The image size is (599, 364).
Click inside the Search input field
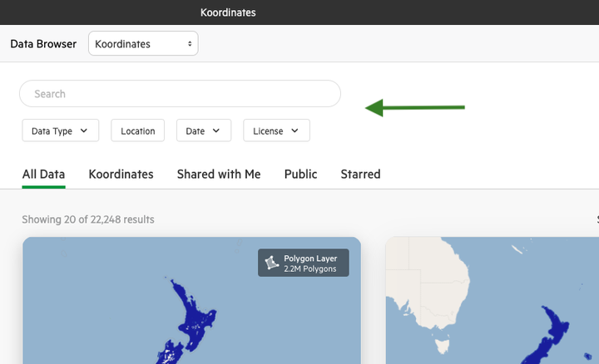(180, 93)
